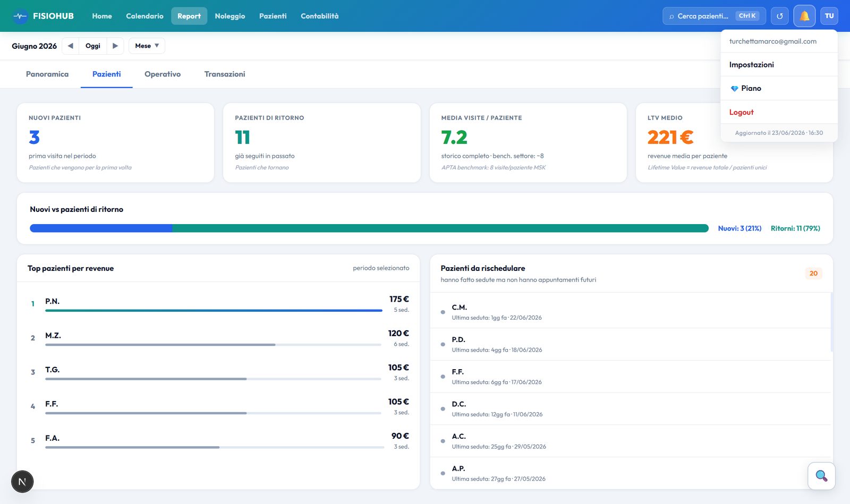The image size is (850, 504).
Task: Select Piano in the user menu
Action: pyautogui.click(x=779, y=89)
